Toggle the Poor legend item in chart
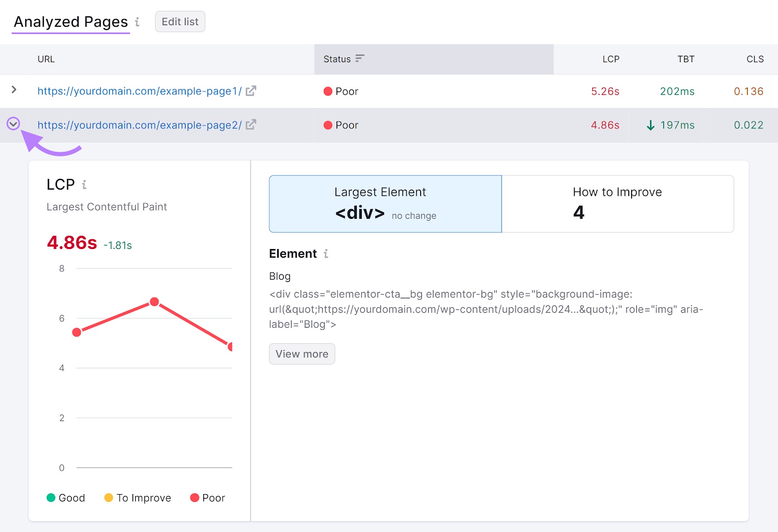778x532 pixels. click(208, 498)
